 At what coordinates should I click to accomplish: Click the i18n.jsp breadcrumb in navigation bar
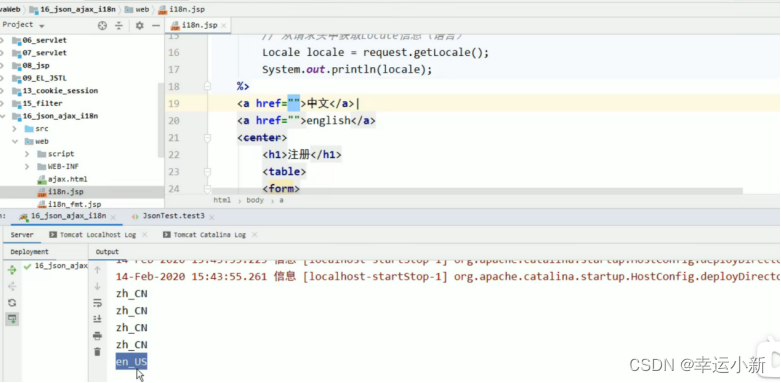coord(182,9)
